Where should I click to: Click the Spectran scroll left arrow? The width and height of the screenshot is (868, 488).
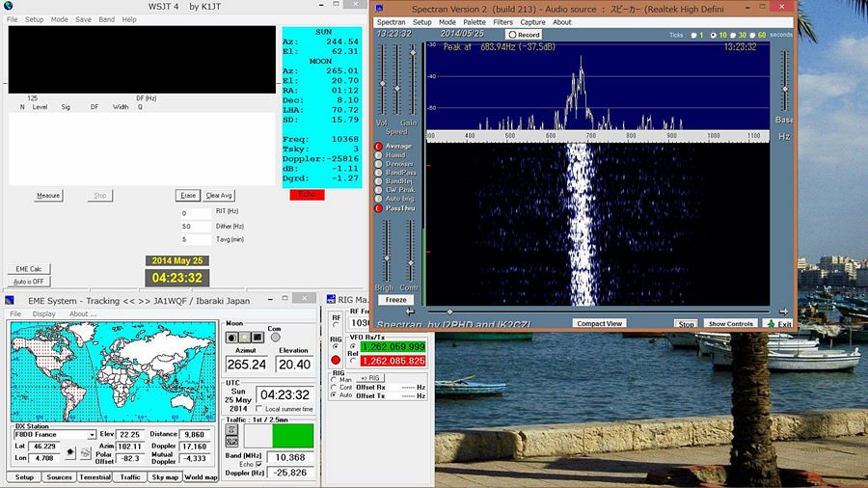(409, 312)
